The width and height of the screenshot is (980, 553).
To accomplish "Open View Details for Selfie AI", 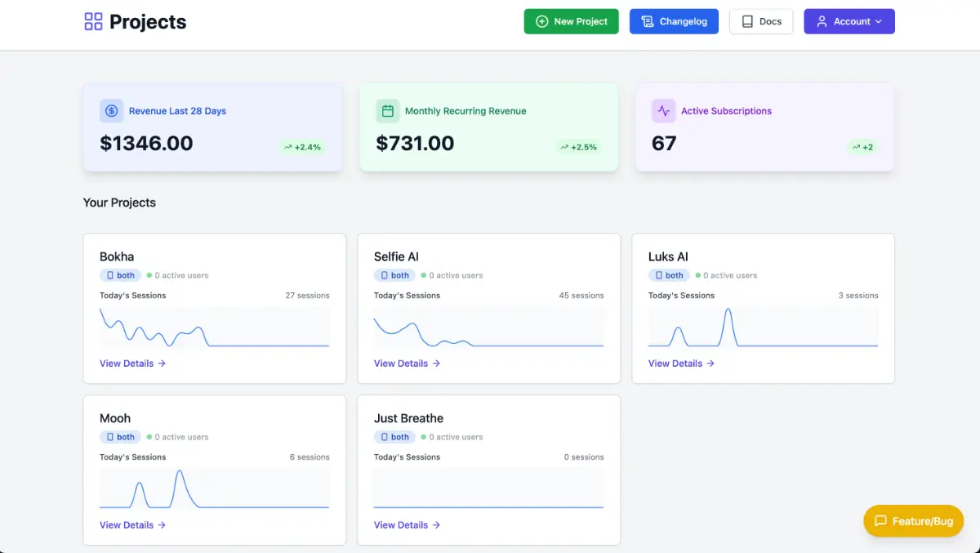I will click(x=408, y=363).
